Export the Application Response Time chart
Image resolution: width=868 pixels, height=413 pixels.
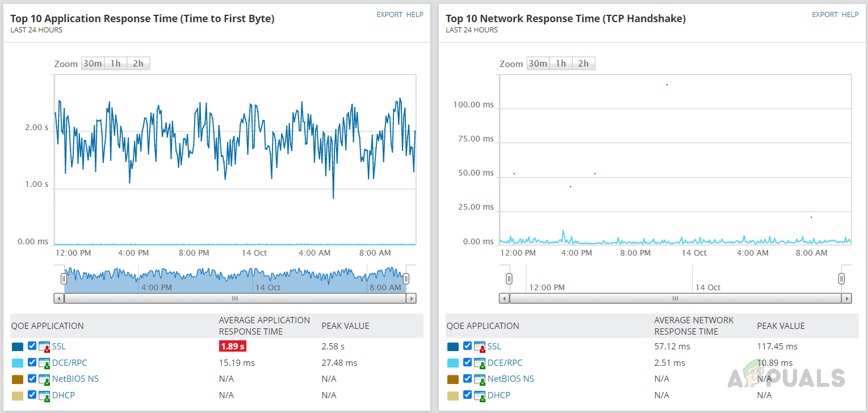(x=389, y=15)
